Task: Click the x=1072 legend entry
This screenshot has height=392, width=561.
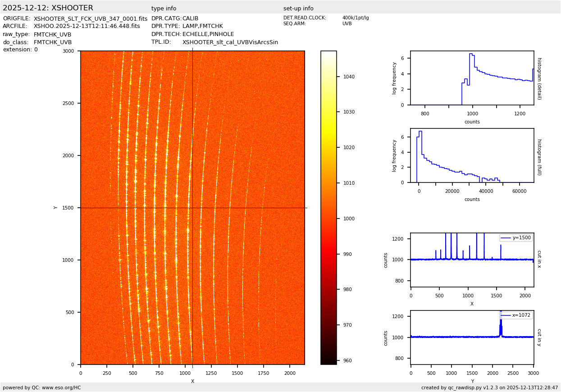Action: [x=516, y=315]
